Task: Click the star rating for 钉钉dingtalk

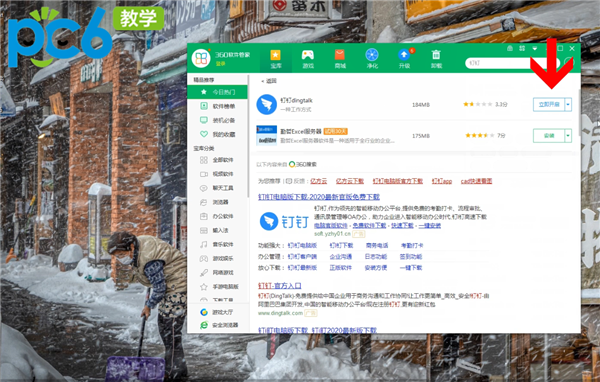Action: [478, 104]
